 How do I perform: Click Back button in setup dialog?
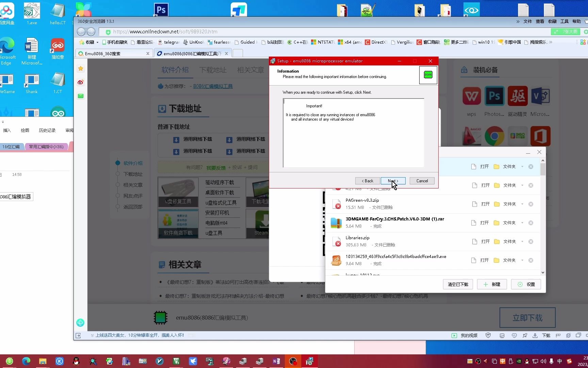[367, 181]
